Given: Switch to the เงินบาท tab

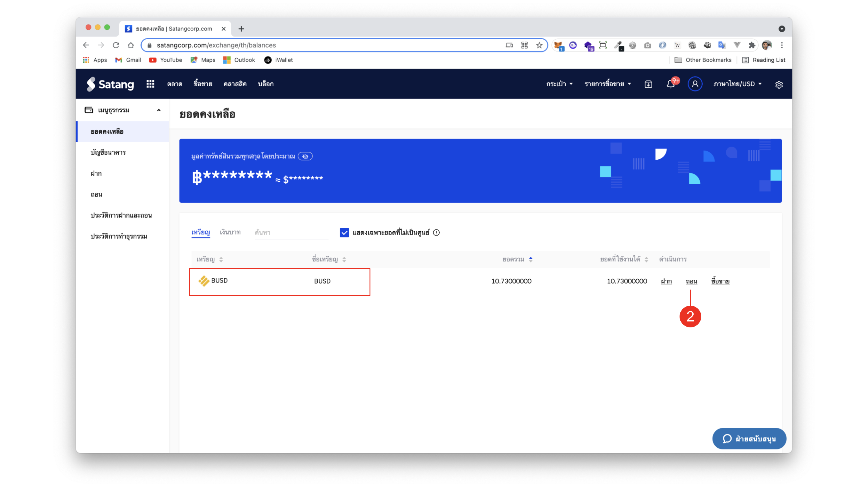Looking at the screenshot, I should click(x=230, y=232).
